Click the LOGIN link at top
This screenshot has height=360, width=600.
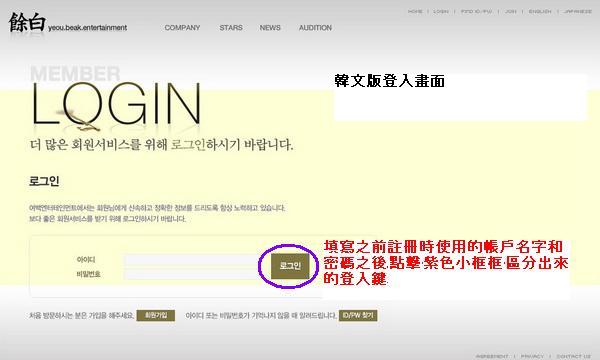pos(440,11)
